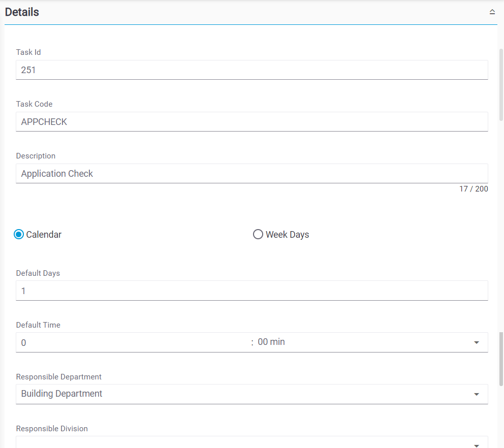Click the Responsible Division label
Image resolution: width=504 pixels, height=448 pixels.
(x=52, y=428)
